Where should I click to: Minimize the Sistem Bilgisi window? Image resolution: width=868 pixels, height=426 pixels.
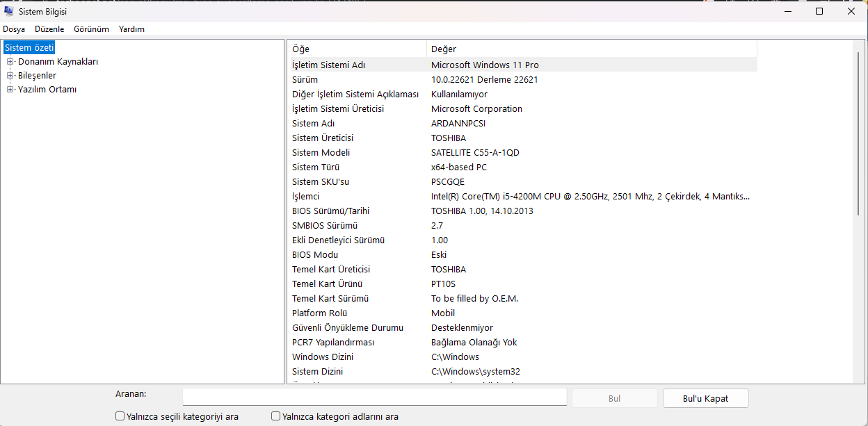click(x=787, y=11)
